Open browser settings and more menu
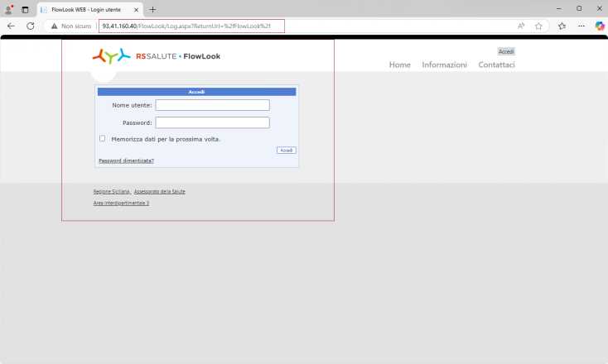This screenshot has width=608, height=364. [581, 26]
